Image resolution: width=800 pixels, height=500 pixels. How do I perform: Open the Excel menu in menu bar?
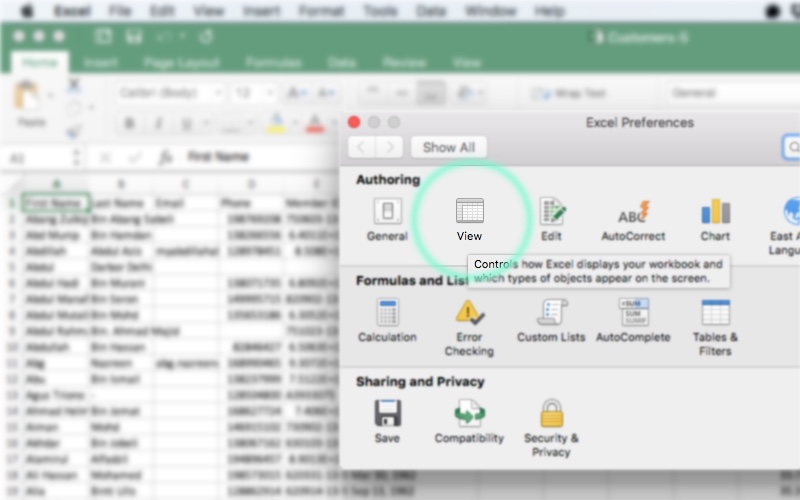click(x=72, y=11)
